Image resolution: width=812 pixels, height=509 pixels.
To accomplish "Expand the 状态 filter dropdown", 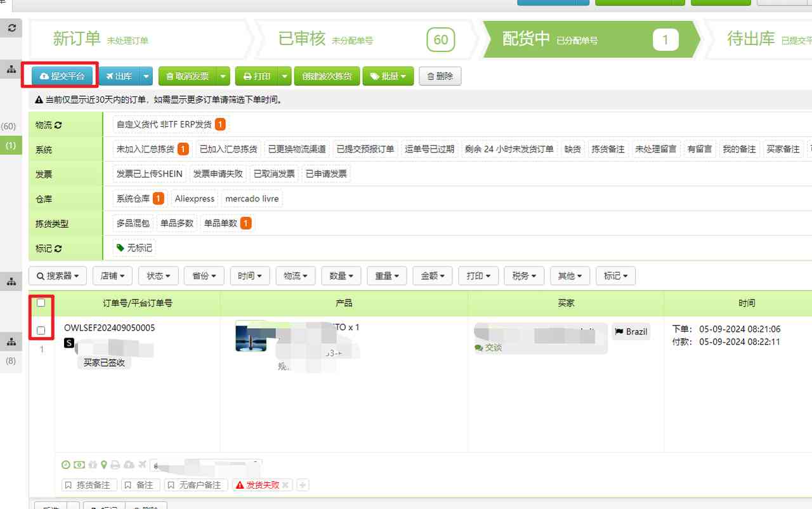I will tap(158, 275).
